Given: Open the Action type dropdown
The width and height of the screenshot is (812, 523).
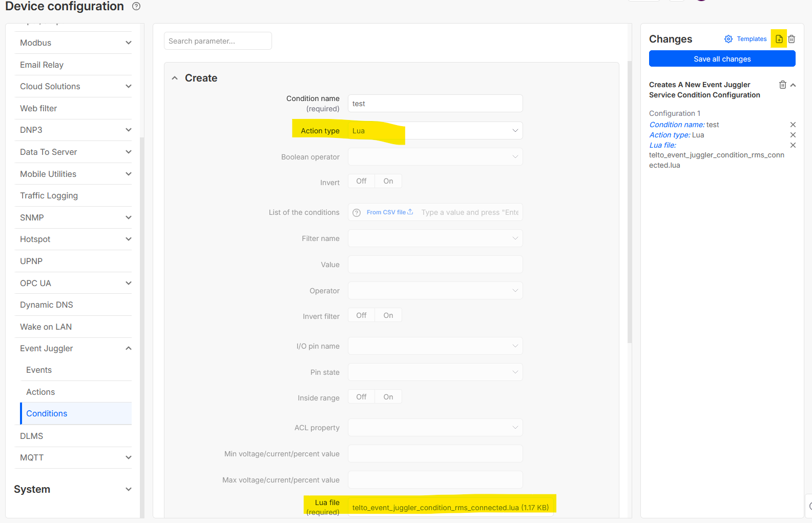Looking at the screenshot, I should [x=435, y=131].
